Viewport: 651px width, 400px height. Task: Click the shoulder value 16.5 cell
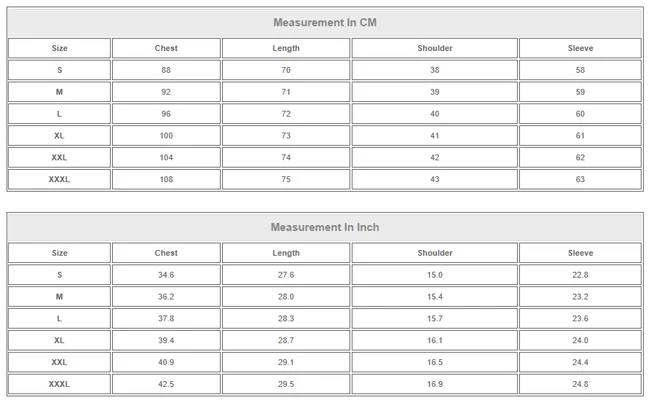pos(434,363)
